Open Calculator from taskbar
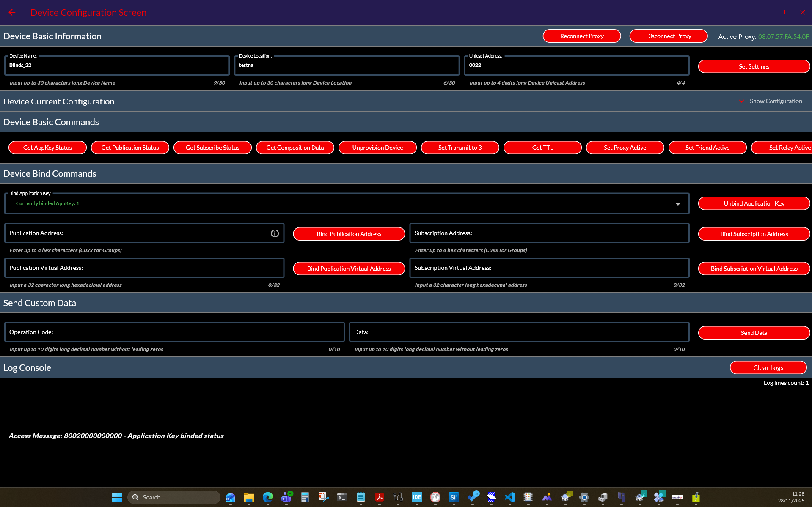 click(305, 497)
